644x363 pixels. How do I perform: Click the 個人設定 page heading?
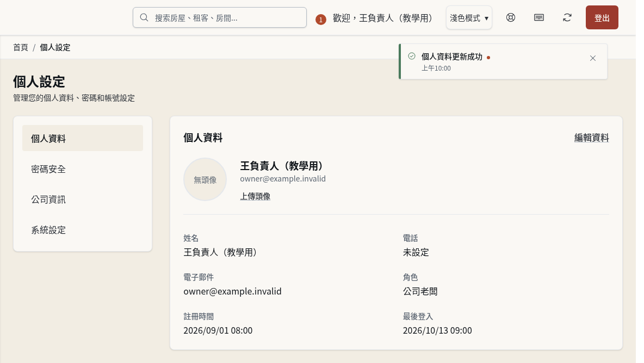pos(39,82)
